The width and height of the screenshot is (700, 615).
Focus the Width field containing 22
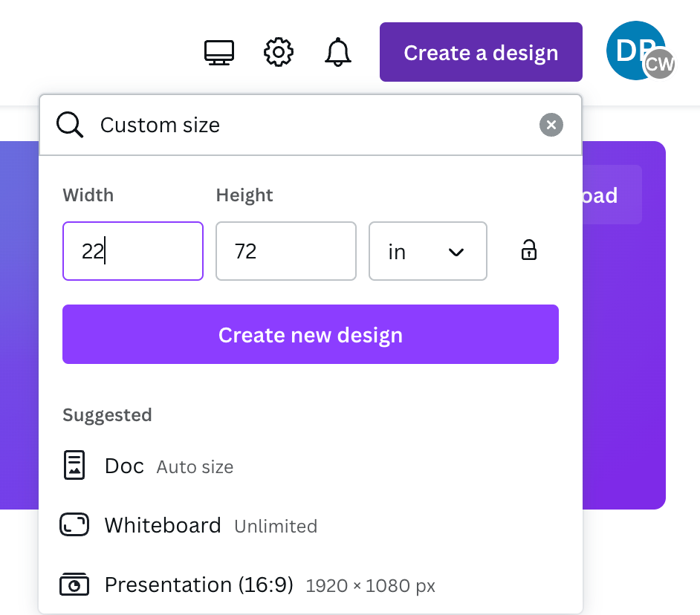click(133, 251)
